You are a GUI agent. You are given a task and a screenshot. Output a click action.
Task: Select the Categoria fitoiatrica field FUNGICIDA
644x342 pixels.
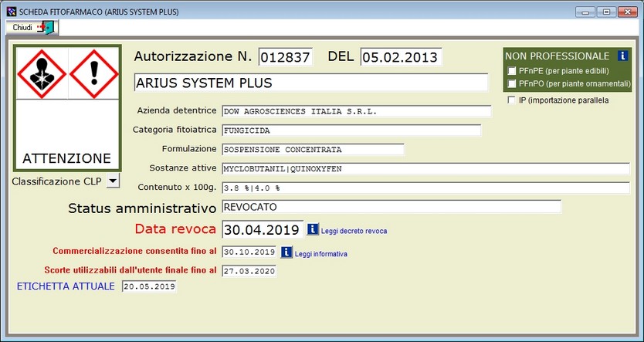(x=351, y=130)
